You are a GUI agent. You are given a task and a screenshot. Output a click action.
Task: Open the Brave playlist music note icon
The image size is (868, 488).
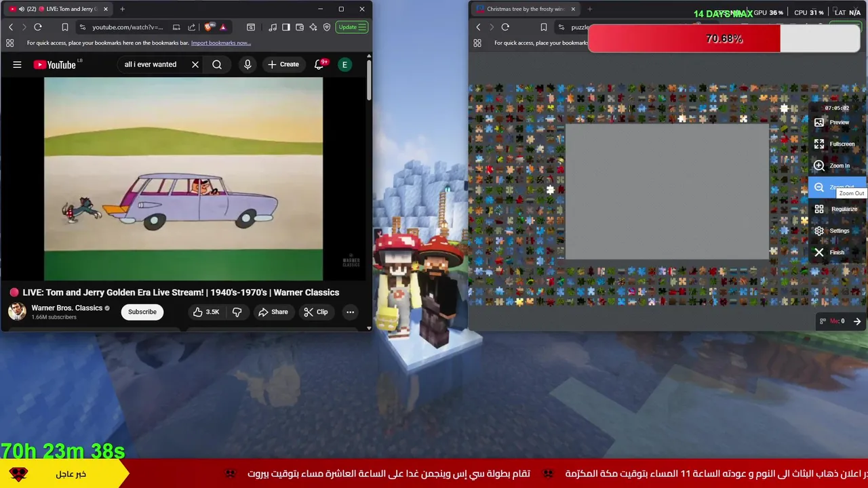point(273,27)
